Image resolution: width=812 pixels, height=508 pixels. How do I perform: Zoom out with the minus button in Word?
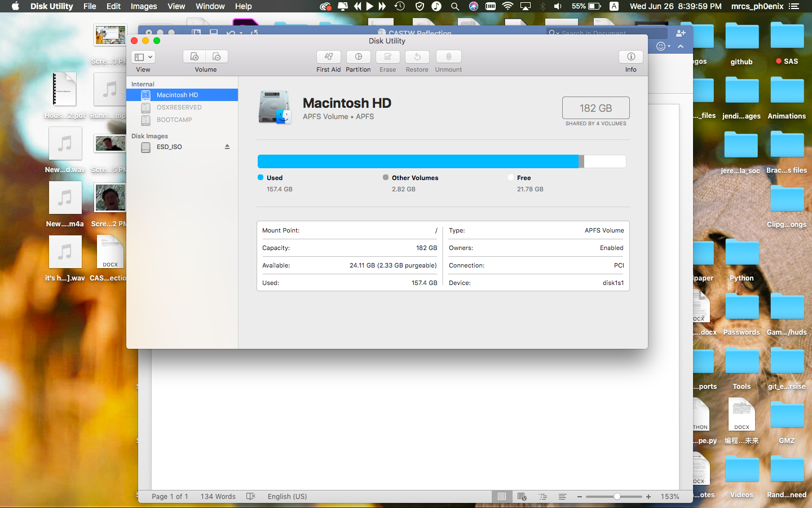click(x=580, y=497)
